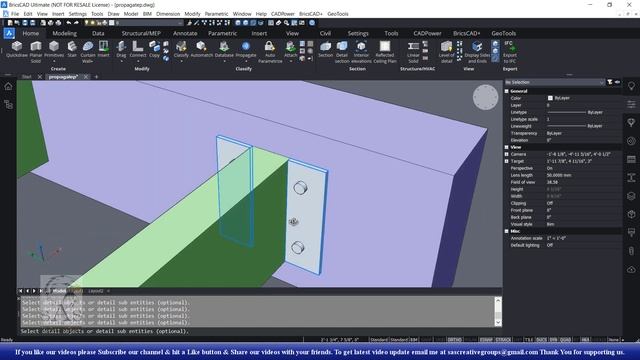
Task: Click Export to IFC
Action: 509,51
